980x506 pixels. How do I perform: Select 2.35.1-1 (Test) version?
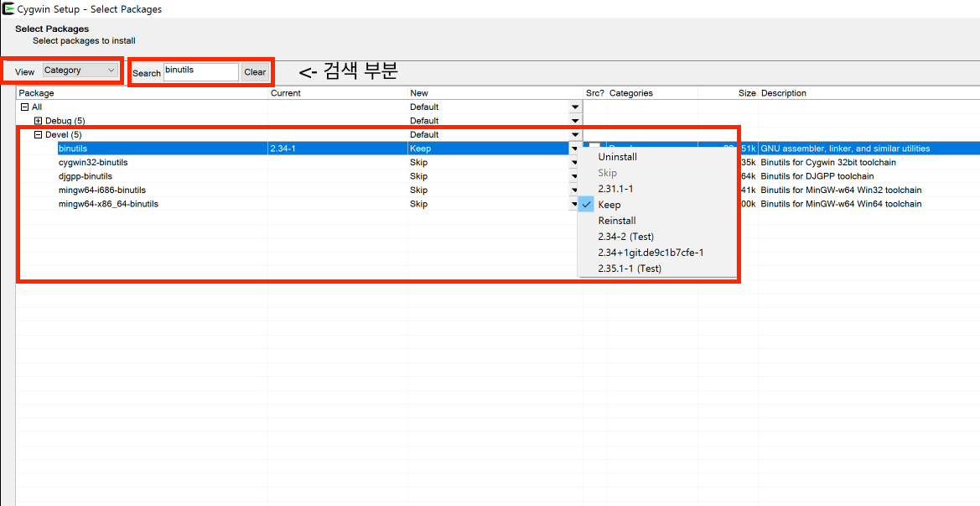(656, 269)
